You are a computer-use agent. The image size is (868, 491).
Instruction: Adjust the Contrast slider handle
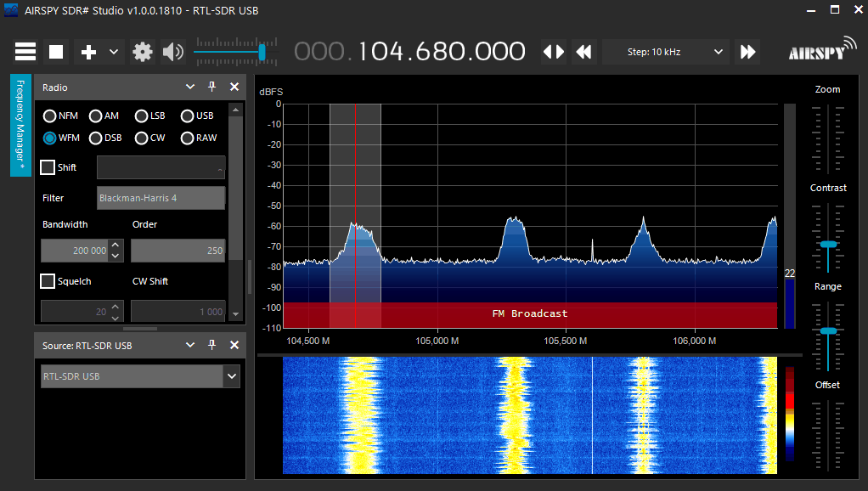click(828, 244)
